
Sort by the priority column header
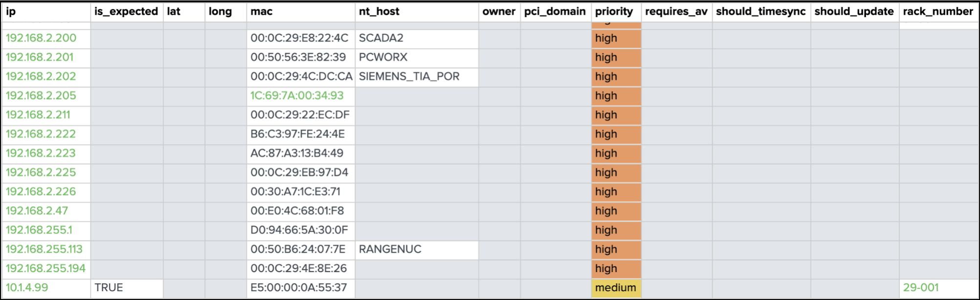614,12
